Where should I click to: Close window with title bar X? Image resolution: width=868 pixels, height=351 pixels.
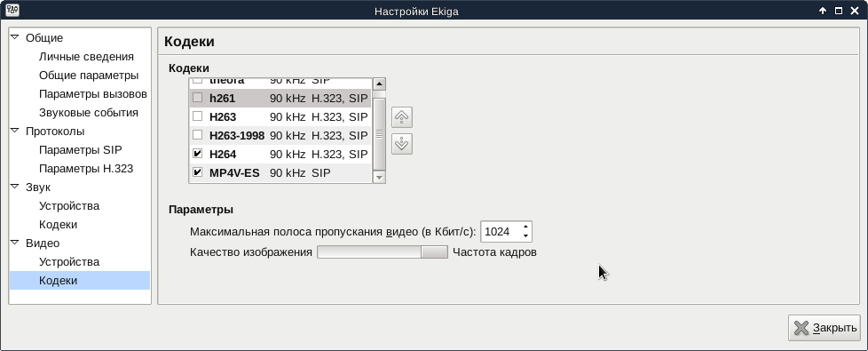tap(854, 11)
